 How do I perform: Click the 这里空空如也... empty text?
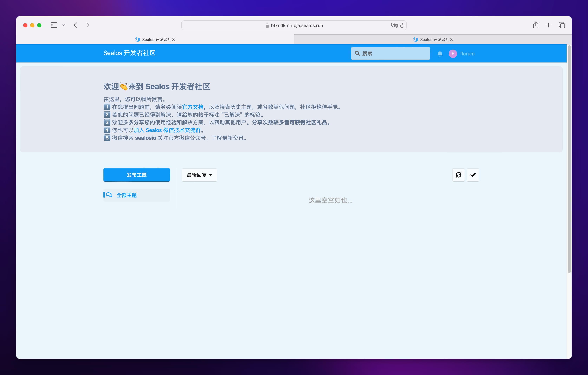tap(330, 200)
